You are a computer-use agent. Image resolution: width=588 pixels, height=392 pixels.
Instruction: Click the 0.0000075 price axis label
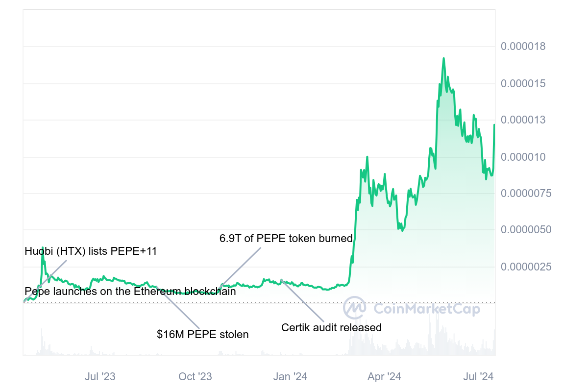coord(525,194)
